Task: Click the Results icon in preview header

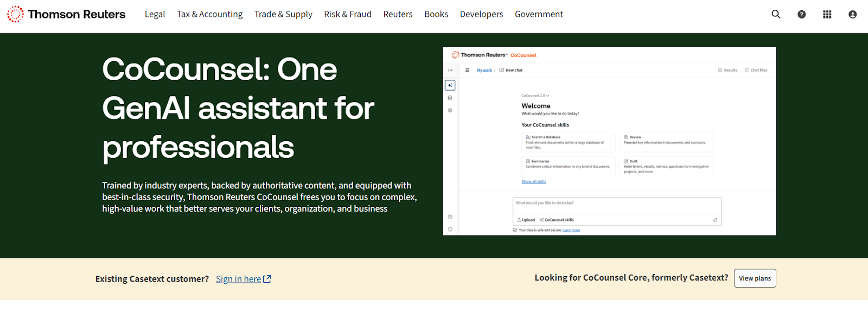Action: coord(720,70)
